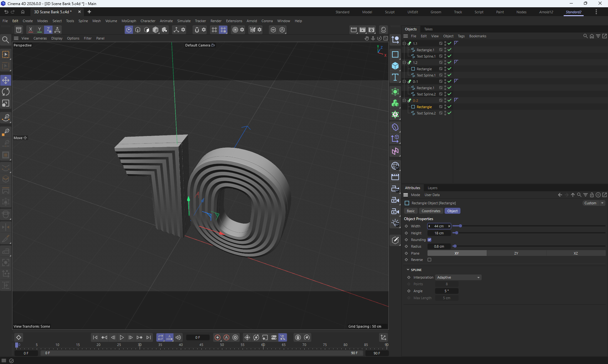
Task: Open the Interpolation Adaptive dropdown
Action: (458, 277)
